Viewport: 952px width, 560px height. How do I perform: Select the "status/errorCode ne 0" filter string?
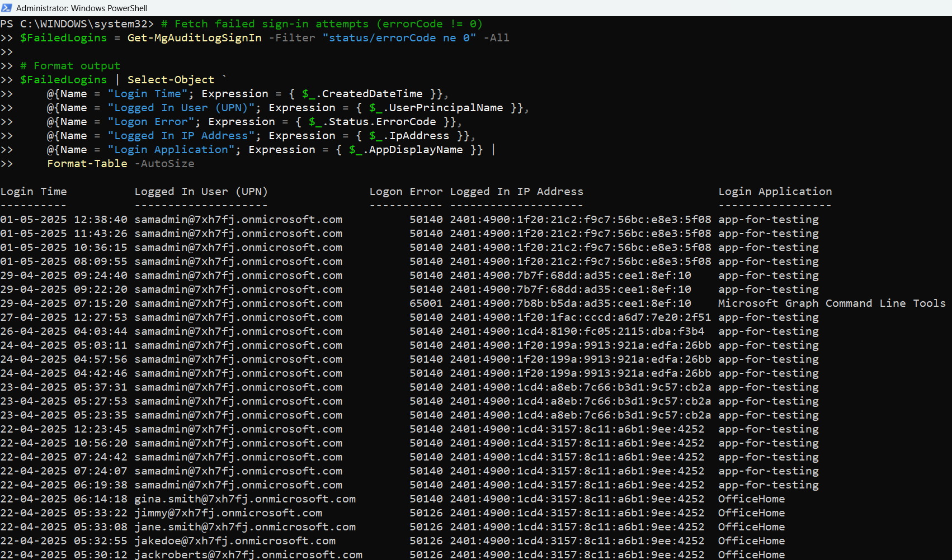click(x=399, y=38)
